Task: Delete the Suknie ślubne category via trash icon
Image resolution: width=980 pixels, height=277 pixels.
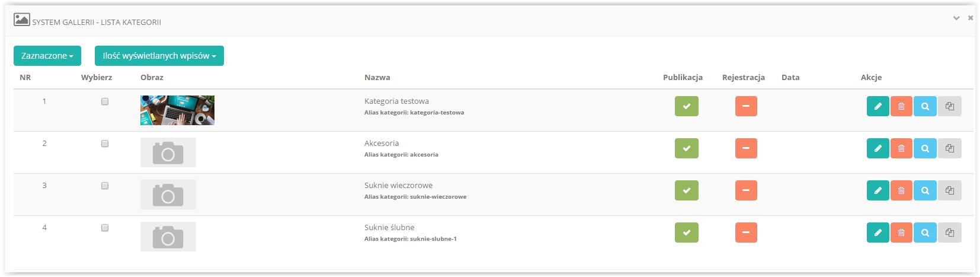Action: [x=901, y=233]
